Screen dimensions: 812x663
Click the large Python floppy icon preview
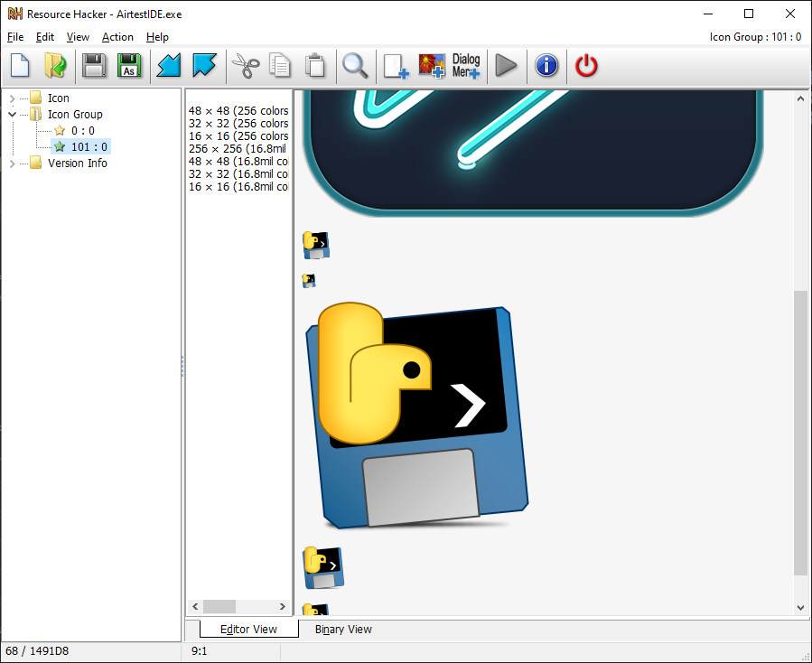click(417, 416)
